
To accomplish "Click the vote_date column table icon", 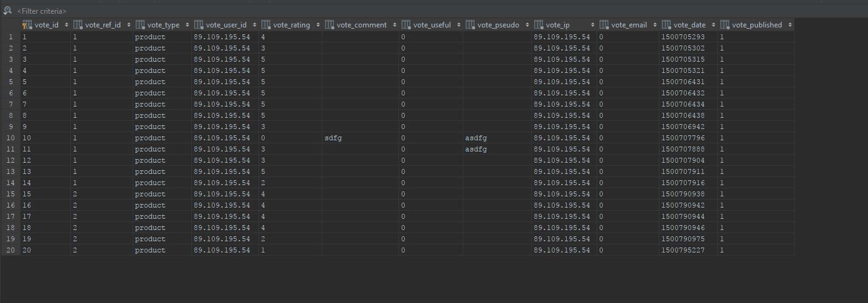I will tap(666, 25).
